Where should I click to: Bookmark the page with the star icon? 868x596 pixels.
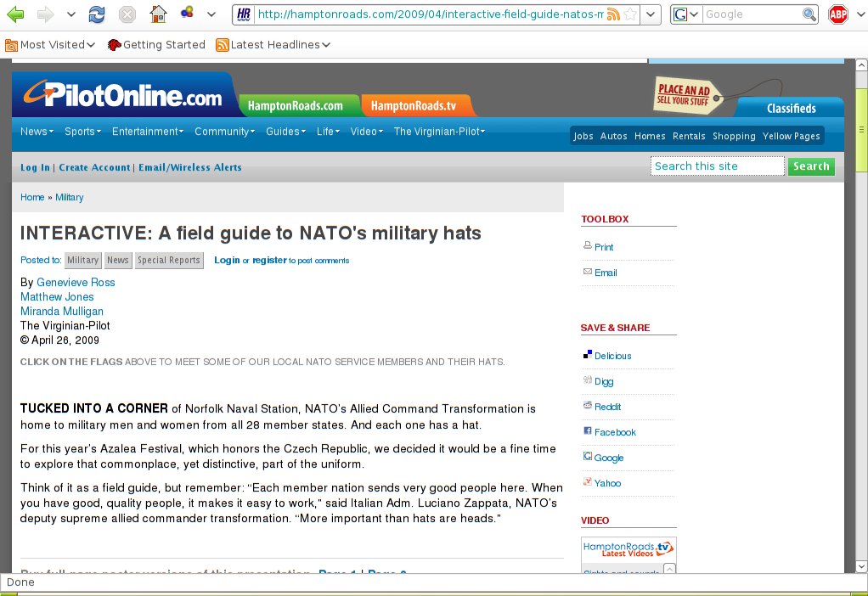629,14
